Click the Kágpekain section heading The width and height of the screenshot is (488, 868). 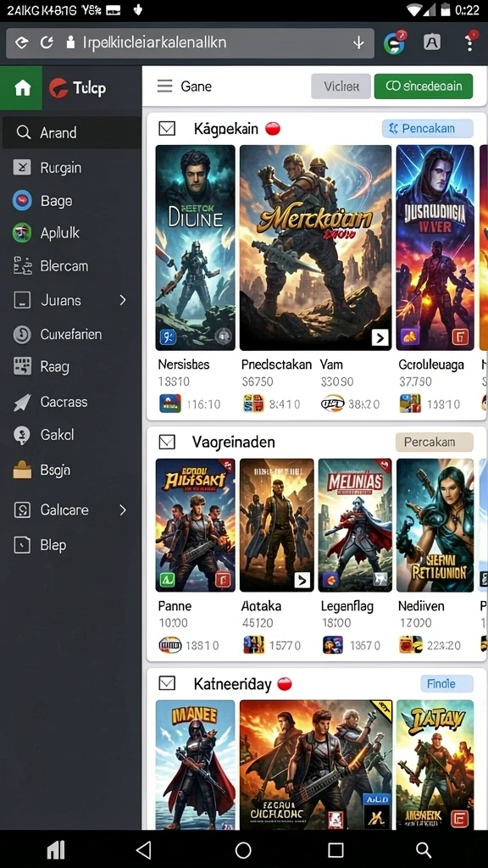click(225, 129)
